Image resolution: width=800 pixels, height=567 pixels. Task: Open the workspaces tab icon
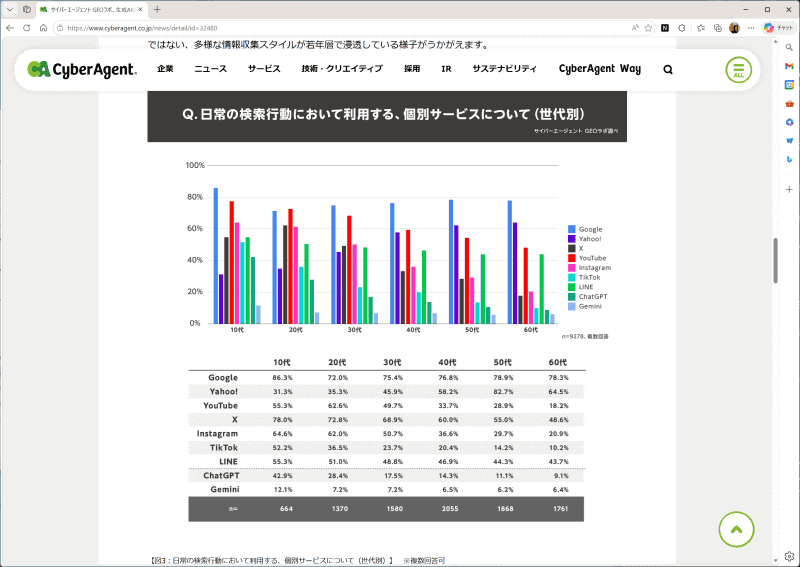pos(27,9)
